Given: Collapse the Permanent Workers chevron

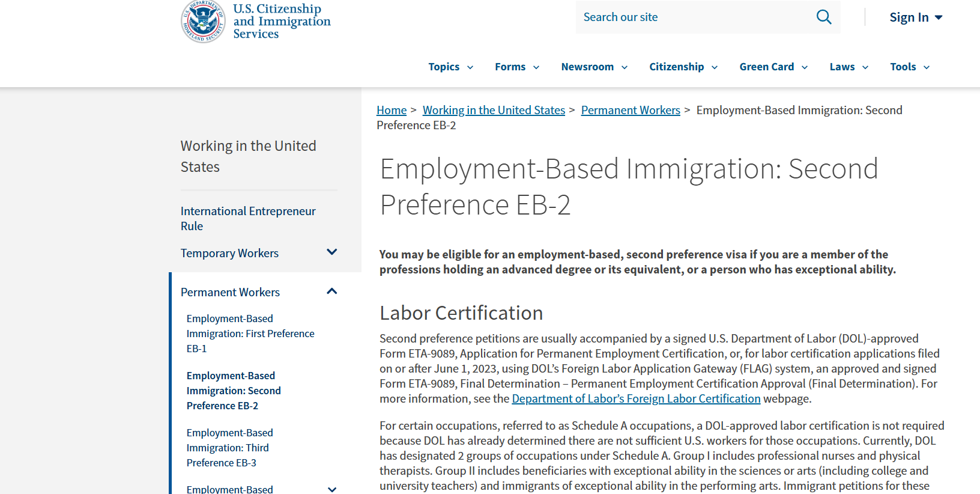Looking at the screenshot, I should pos(331,291).
